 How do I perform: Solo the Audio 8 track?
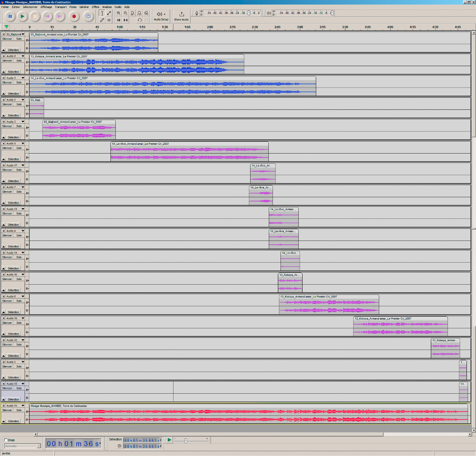point(19,60)
